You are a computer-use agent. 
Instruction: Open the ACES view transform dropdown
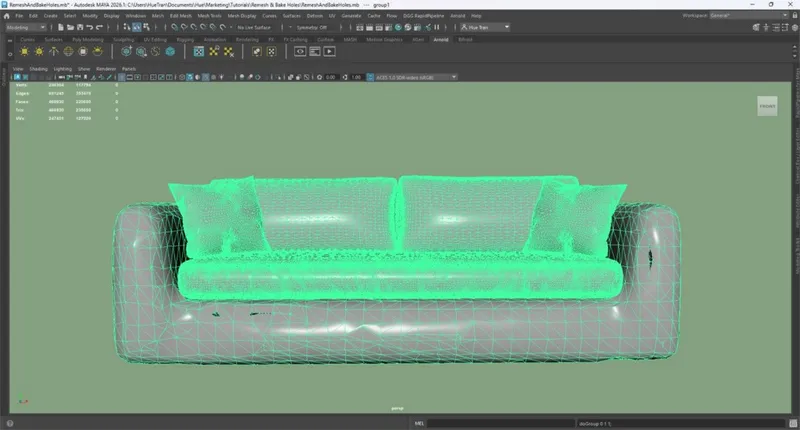(416, 77)
